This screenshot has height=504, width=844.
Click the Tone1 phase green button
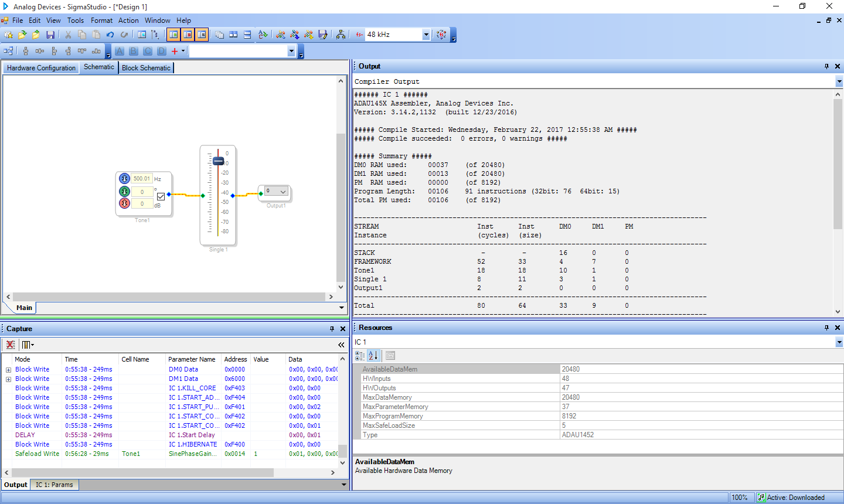[124, 192]
